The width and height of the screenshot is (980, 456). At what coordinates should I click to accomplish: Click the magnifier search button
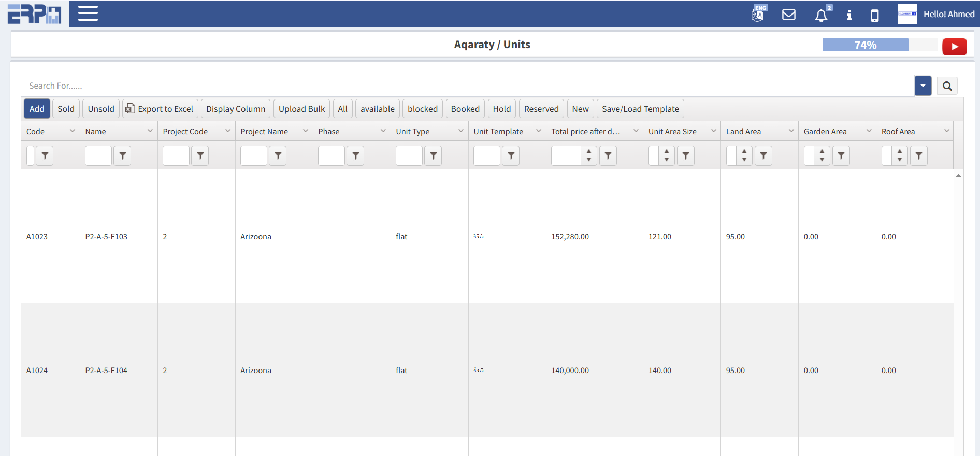click(x=947, y=86)
